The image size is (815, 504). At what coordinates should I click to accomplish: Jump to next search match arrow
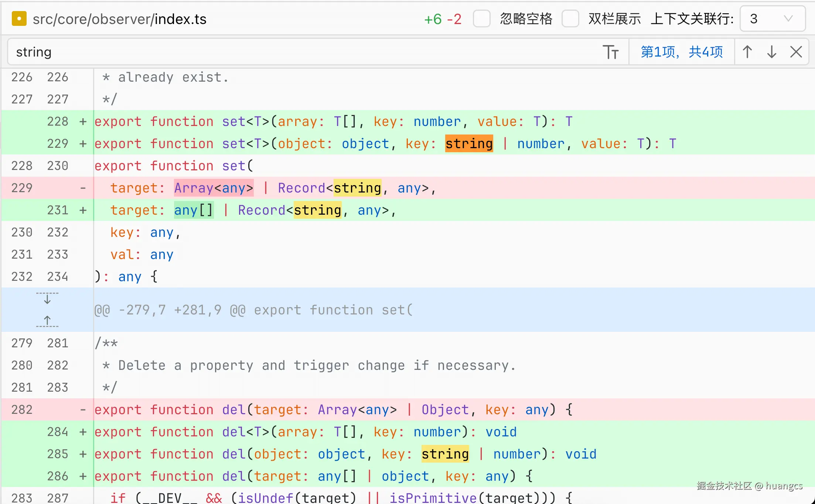point(771,52)
